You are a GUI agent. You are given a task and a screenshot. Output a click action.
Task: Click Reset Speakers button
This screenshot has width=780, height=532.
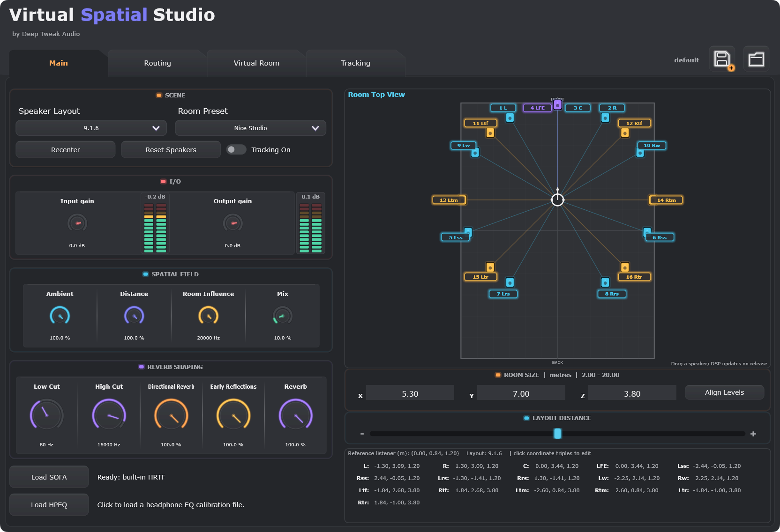coord(171,150)
